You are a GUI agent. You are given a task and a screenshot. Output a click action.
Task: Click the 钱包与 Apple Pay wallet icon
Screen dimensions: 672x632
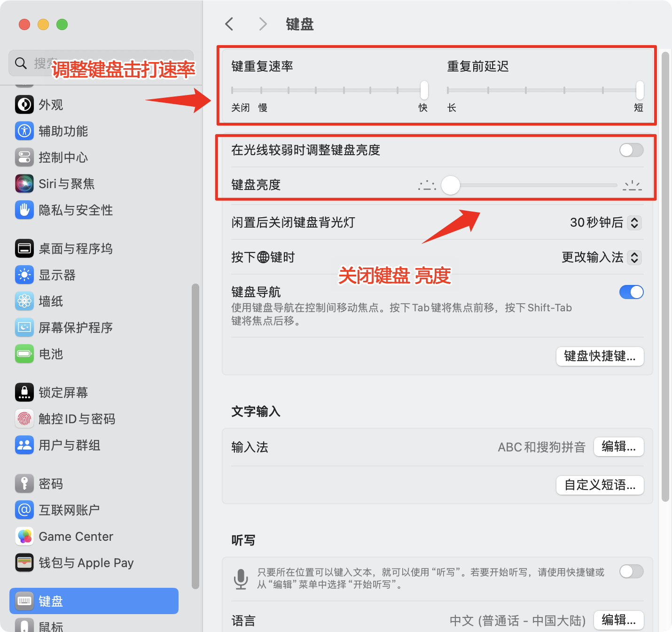click(x=24, y=562)
